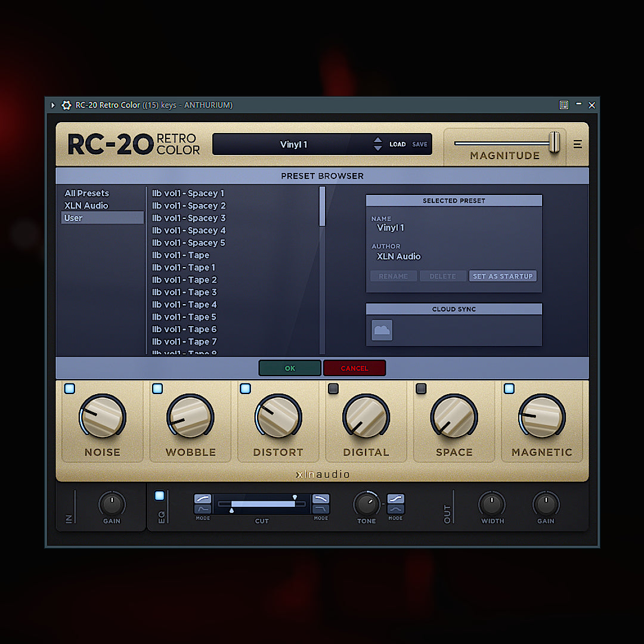Click the DELETE preset button
Viewport: 644px width, 644px height.
[x=442, y=276]
